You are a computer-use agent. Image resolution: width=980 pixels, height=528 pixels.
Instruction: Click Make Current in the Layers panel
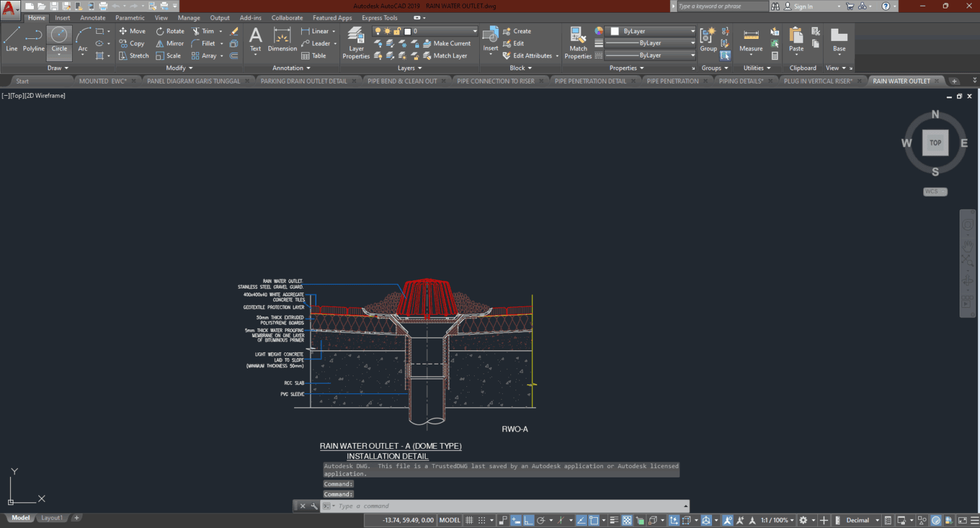(x=449, y=43)
